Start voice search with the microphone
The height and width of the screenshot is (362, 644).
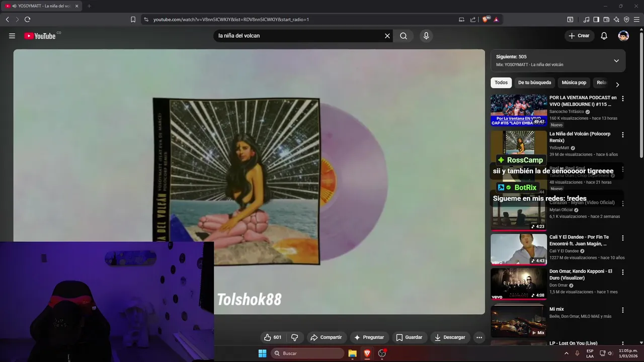pos(426,36)
